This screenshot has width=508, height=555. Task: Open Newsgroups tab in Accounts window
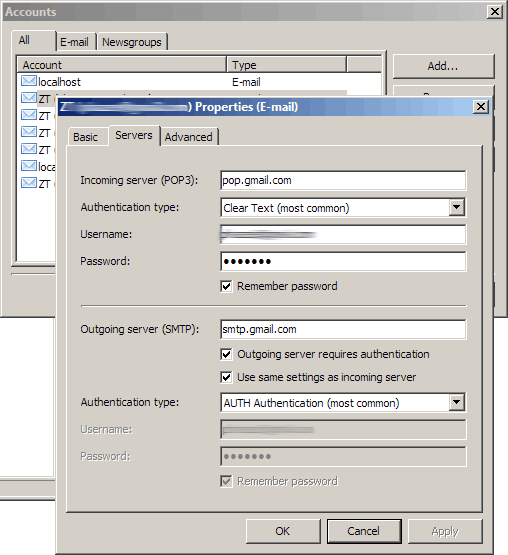point(132,42)
